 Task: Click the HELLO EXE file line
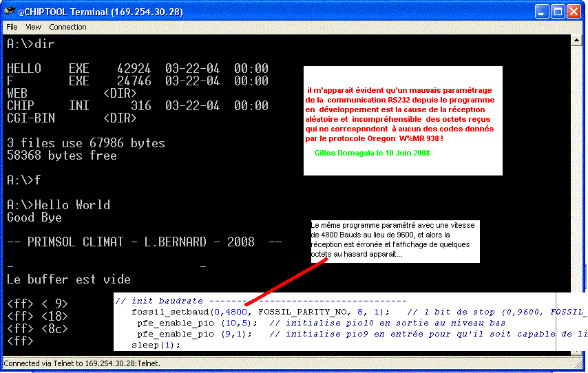(x=137, y=69)
